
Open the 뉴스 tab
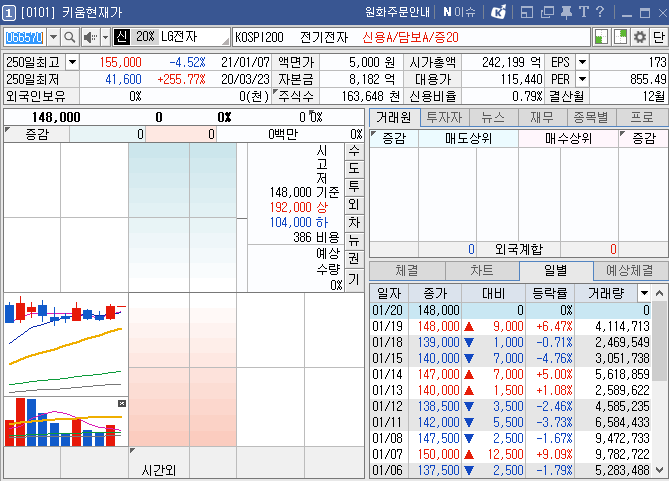click(493, 117)
